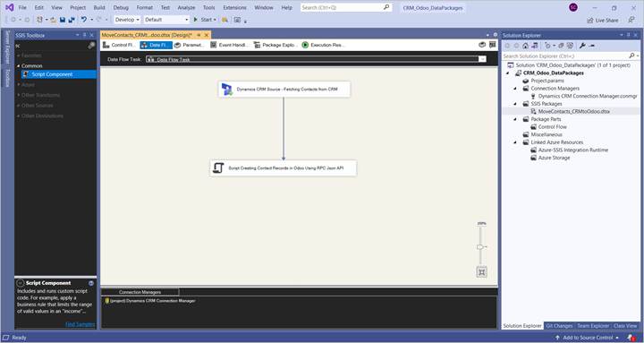The height and width of the screenshot is (343, 644).
Task: Click the designer zoom slider handle
Action: tap(479, 247)
